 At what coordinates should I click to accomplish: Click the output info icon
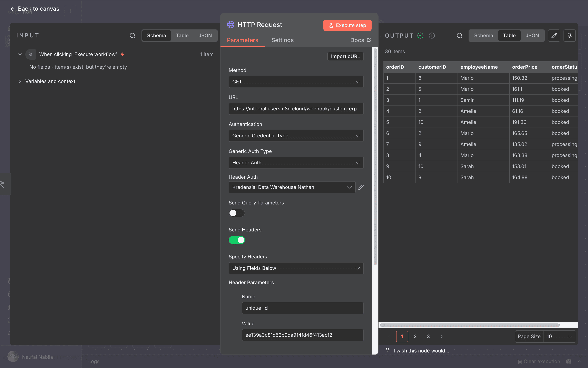click(432, 36)
